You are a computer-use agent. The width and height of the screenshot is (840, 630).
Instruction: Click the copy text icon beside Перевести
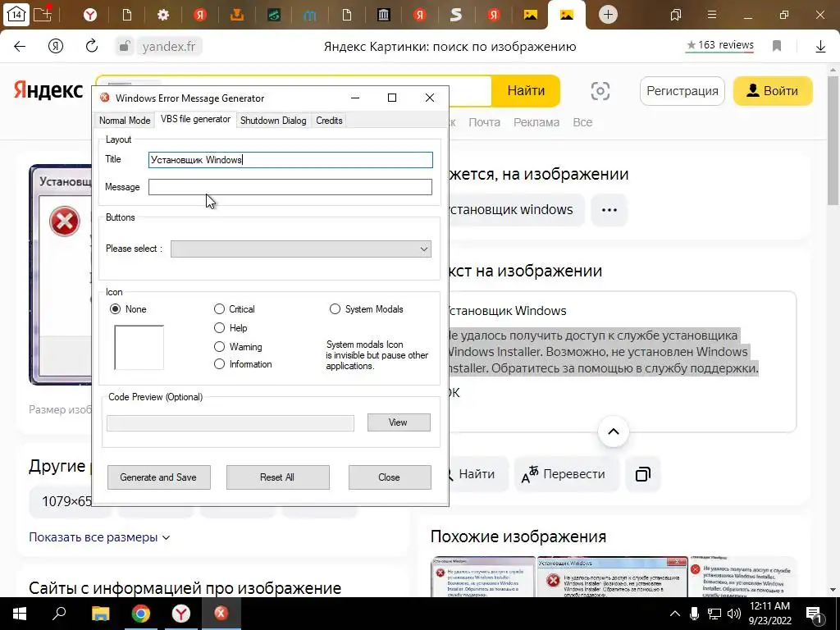(x=643, y=474)
